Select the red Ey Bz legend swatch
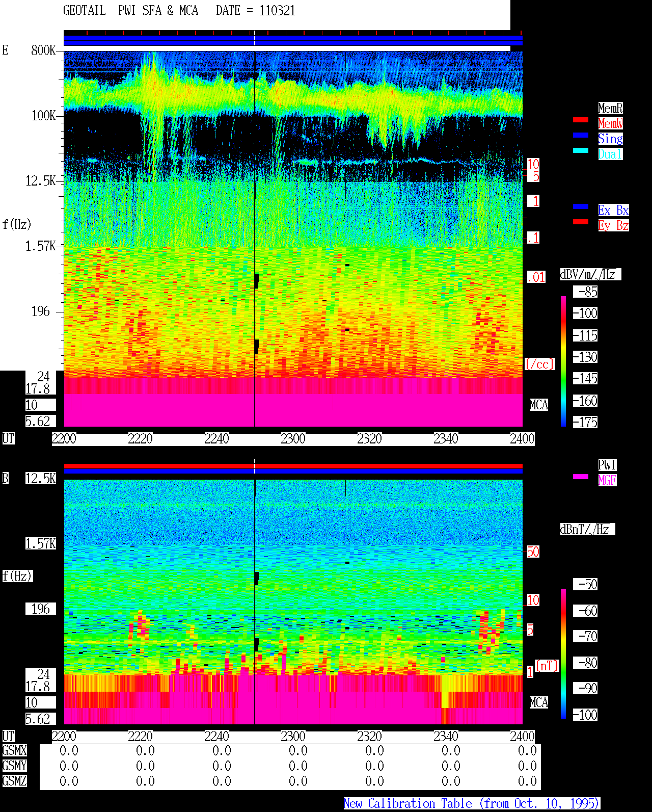 coord(581,222)
